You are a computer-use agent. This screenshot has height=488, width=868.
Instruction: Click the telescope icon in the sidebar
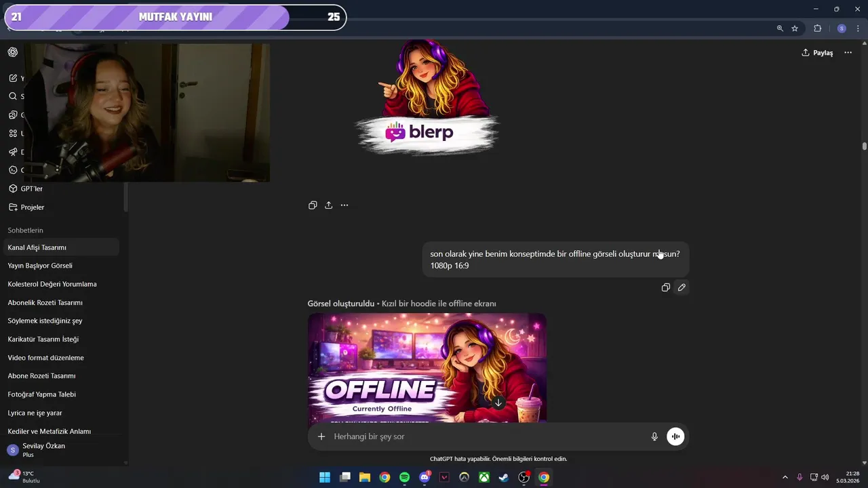click(13, 152)
